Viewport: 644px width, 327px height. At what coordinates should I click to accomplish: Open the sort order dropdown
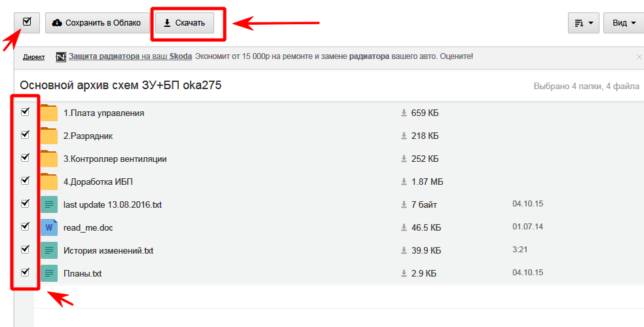[x=583, y=23]
